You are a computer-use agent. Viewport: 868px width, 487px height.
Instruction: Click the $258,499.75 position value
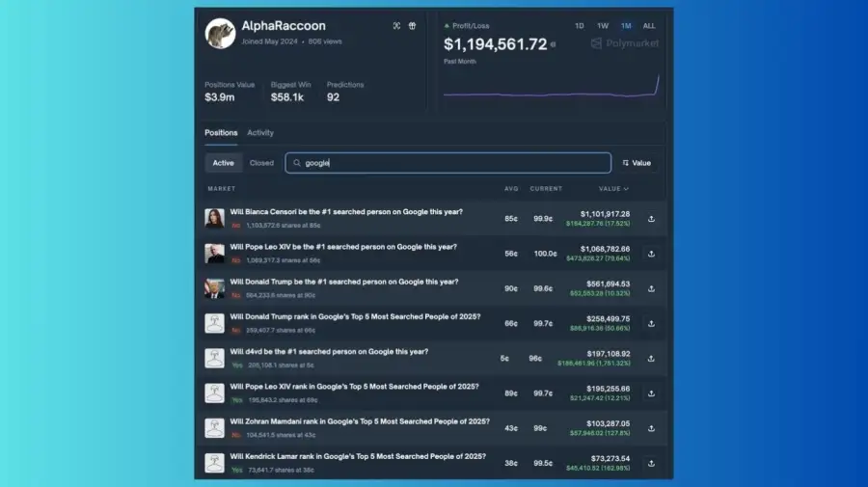tap(608, 319)
